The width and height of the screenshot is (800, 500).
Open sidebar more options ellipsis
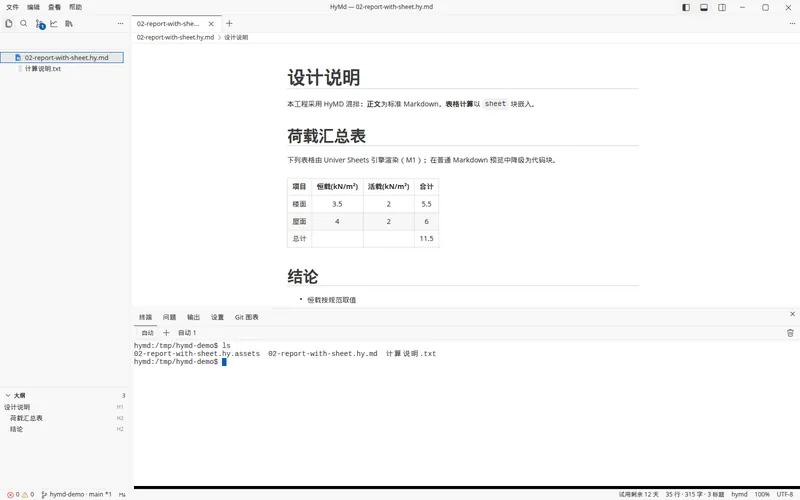(x=120, y=23)
